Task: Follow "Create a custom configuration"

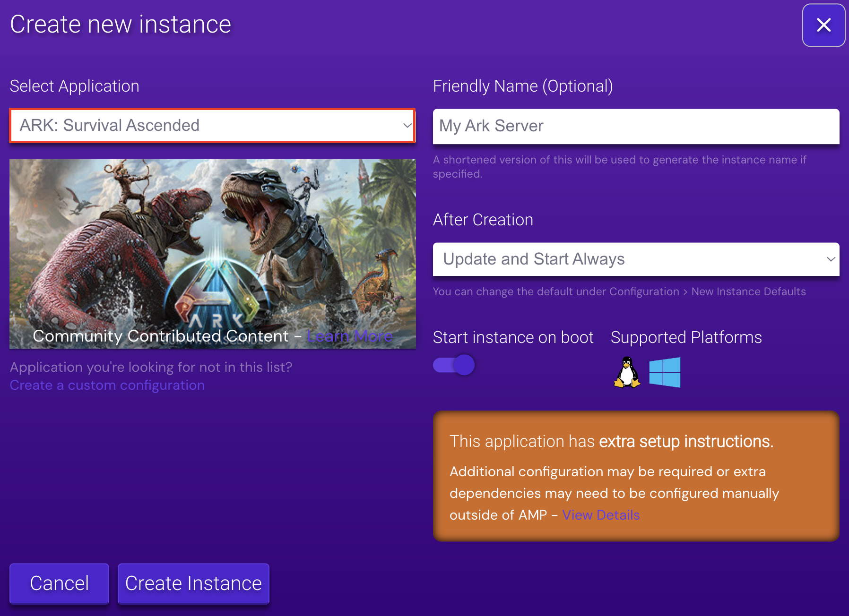Action: pyautogui.click(x=107, y=385)
